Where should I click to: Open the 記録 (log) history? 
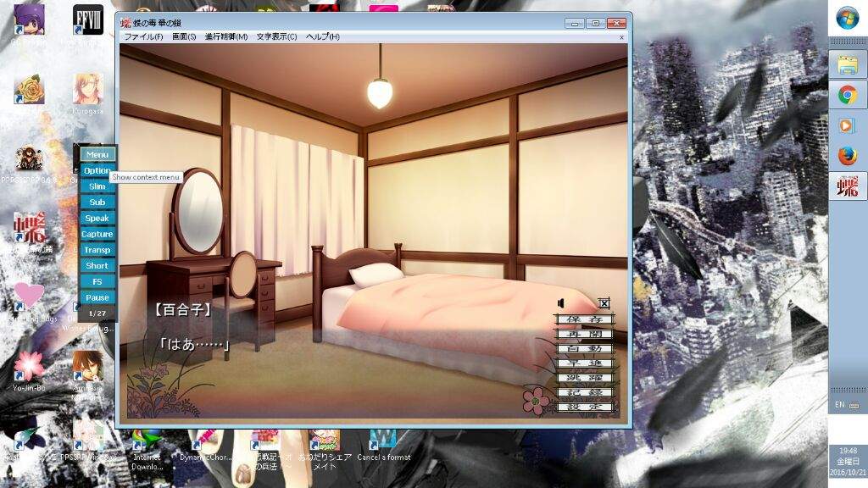585,392
